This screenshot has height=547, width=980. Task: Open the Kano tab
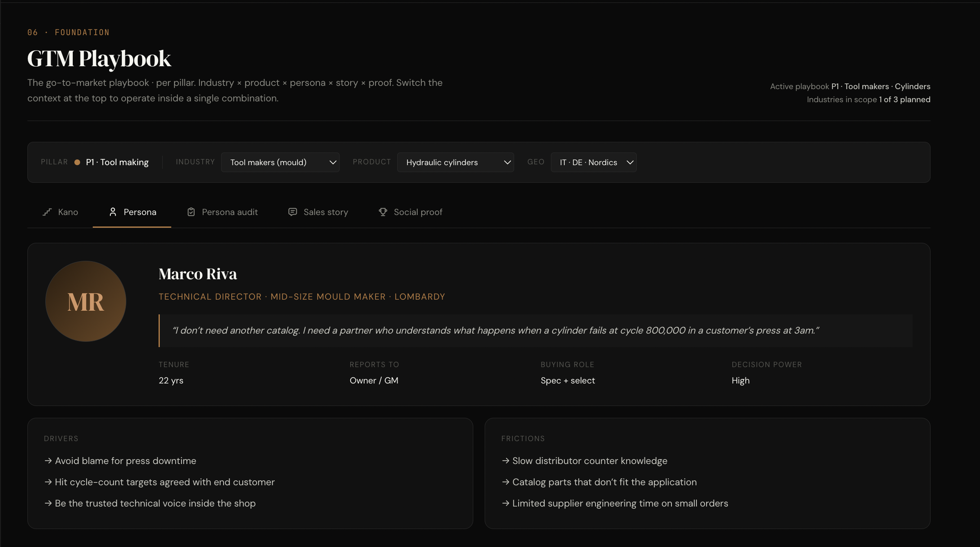click(x=60, y=212)
